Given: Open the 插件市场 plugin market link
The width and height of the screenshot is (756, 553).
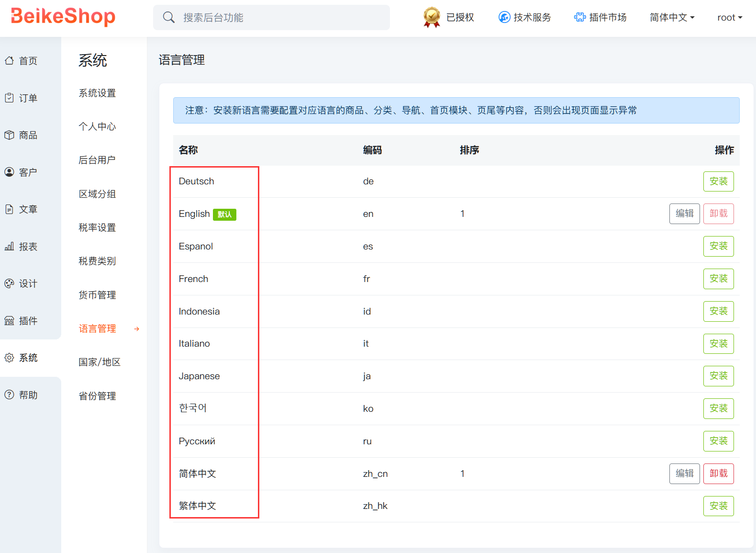Looking at the screenshot, I should click(x=600, y=18).
